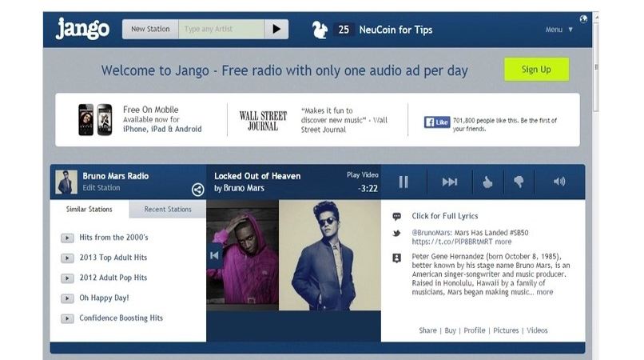Start station with the play arrow button
644x360 pixels.
click(x=276, y=30)
